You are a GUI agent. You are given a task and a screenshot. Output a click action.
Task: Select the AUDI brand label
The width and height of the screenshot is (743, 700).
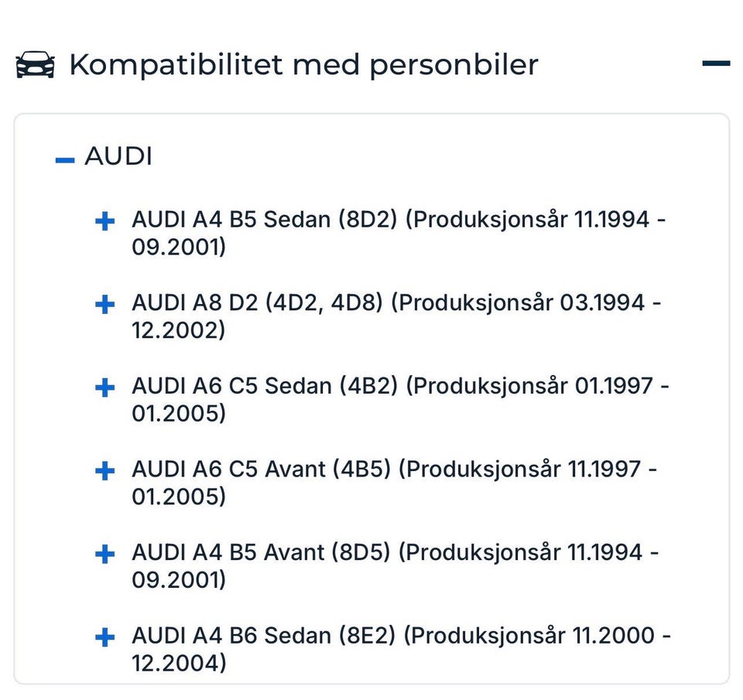coord(118,157)
